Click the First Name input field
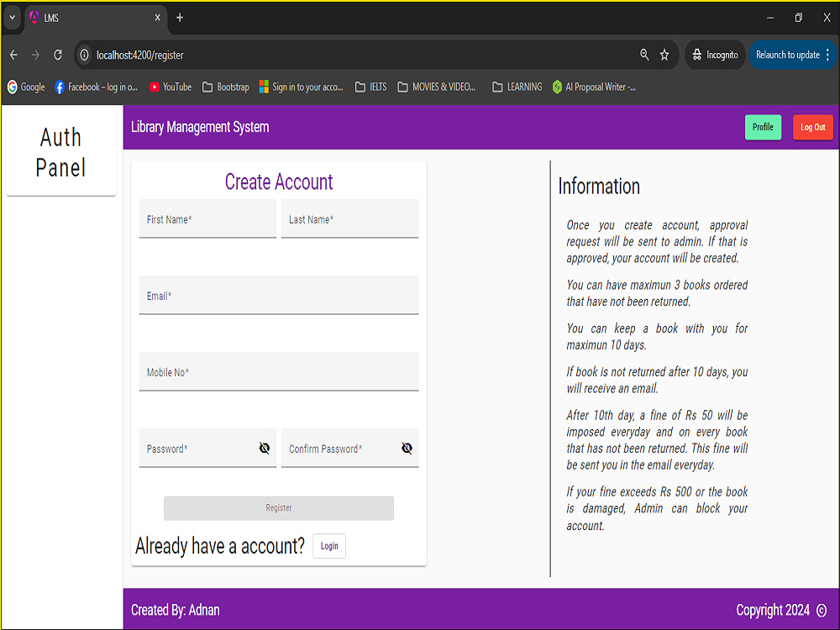The image size is (840, 630). point(207,218)
